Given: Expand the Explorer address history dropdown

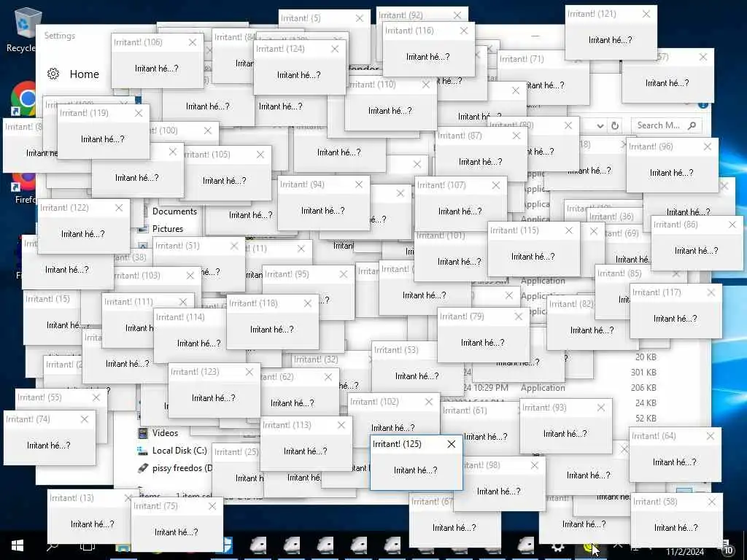Looking at the screenshot, I should tap(600, 125).
